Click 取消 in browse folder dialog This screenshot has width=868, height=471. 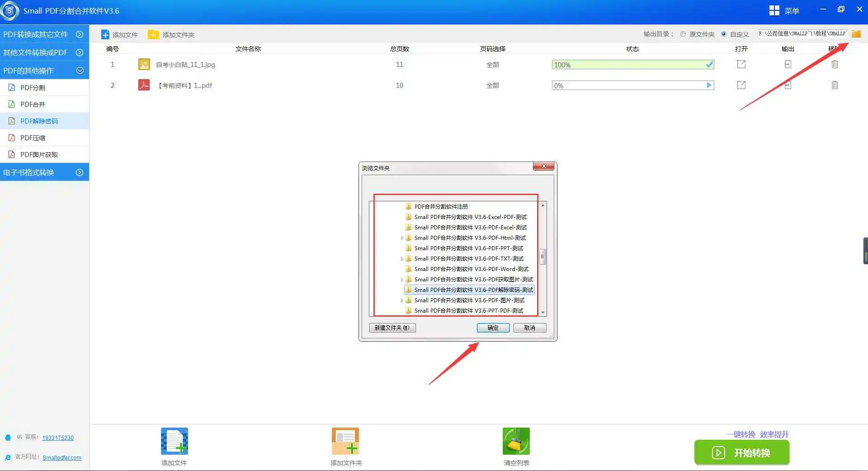click(530, 328)
